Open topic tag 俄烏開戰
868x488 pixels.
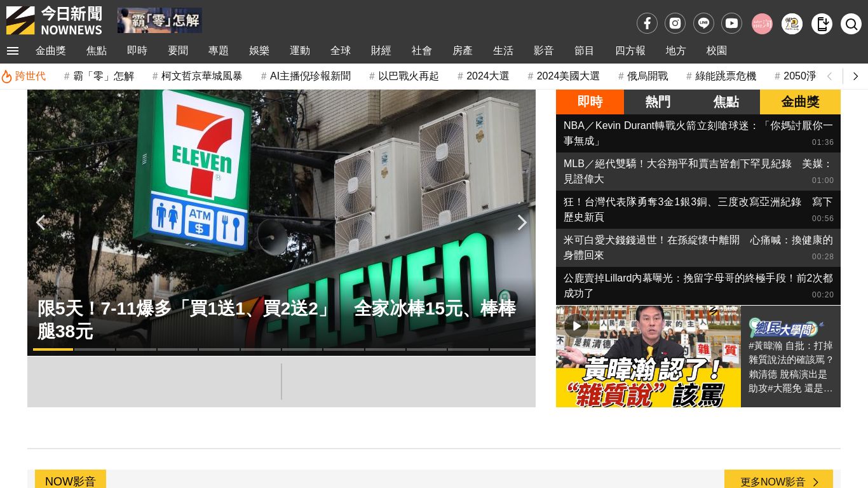(x=643, y=76)
